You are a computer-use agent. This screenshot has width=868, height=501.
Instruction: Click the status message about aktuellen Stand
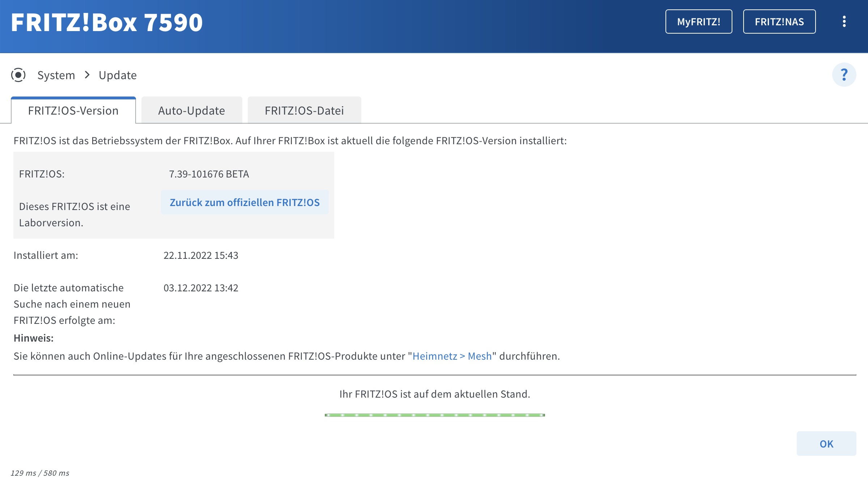(x=435, y=394)
